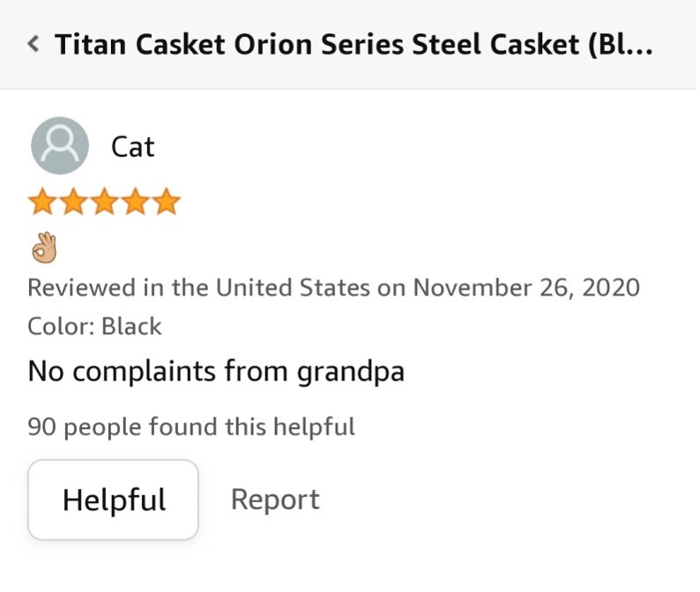
Task: Click the 'Color:' label
Action: [61, 327]
